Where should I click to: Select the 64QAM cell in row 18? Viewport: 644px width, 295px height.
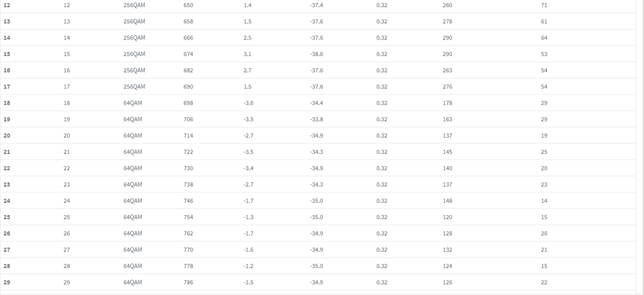pyautogui.click(x=132, y=103)
